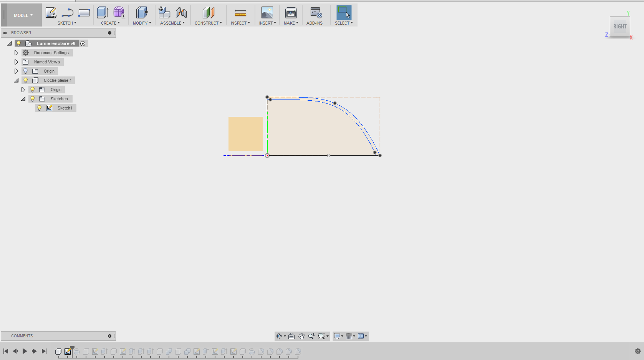Click the Joint assemble icon
Image resolution: width=644 pixels, height=360 pixels.
coord(181,13)
